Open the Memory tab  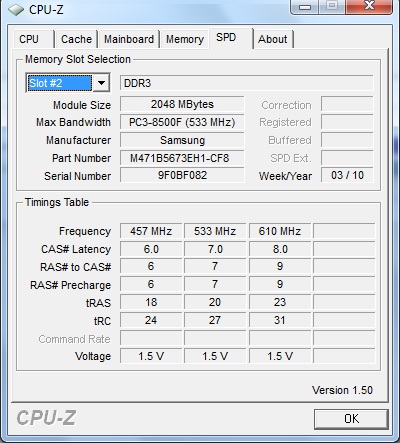pyautogui.click(x=185, y=39)
